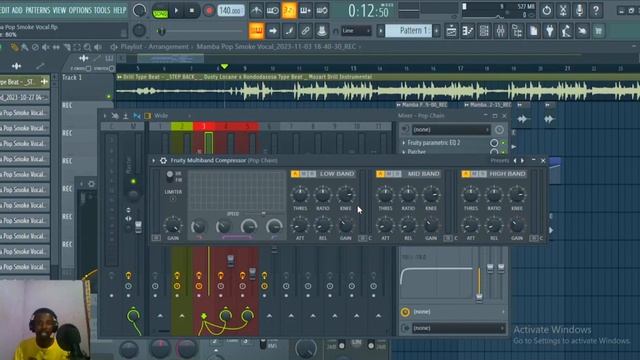Open the browser view icon
The width and height of the screenshot is (640, 360).
[x=517, y=31]
